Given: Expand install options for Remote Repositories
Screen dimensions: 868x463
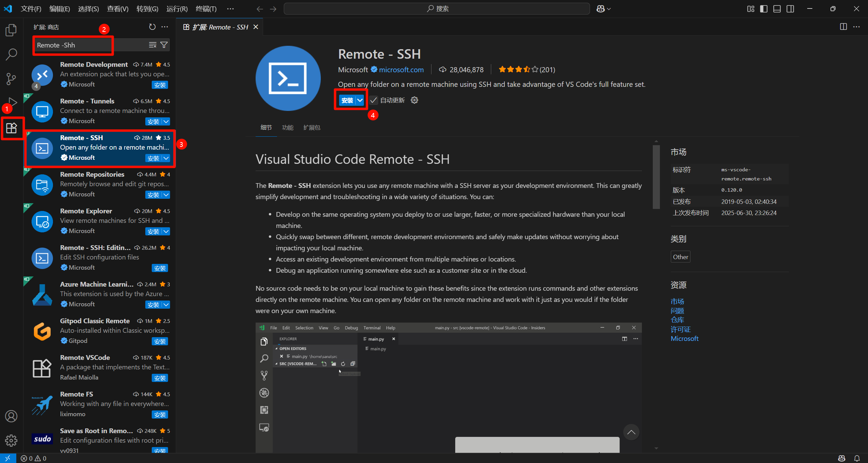Looking at the screenshot, I should [166, 195].
